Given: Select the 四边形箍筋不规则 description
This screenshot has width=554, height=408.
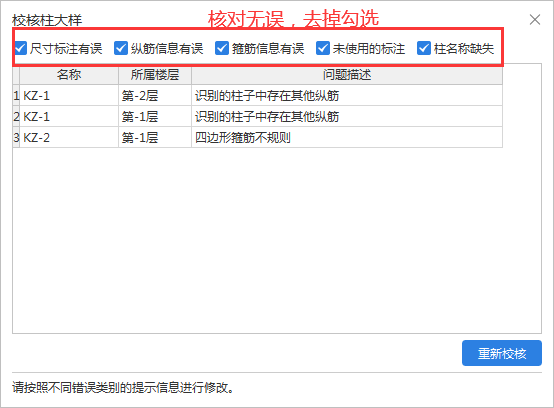Looking at the screenshot, I should click(x=347, y=137).
